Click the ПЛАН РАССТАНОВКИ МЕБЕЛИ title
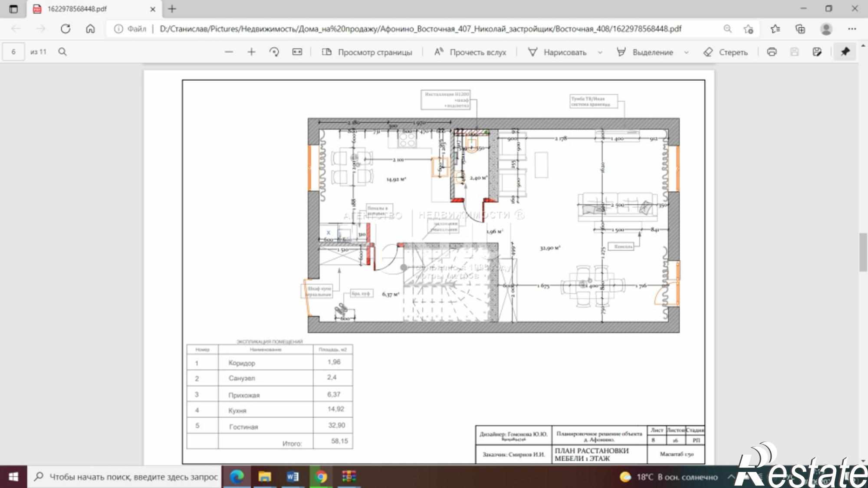This screenshot has width=868, height=488. pos(592,455)
